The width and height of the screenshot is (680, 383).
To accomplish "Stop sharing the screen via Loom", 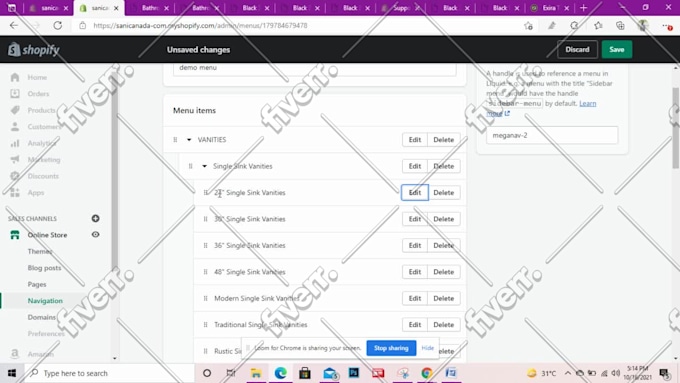I will click(x=391, y=348).
